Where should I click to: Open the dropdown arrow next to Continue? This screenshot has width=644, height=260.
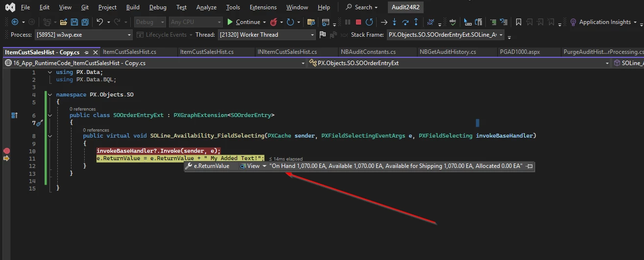click(264, 22)
